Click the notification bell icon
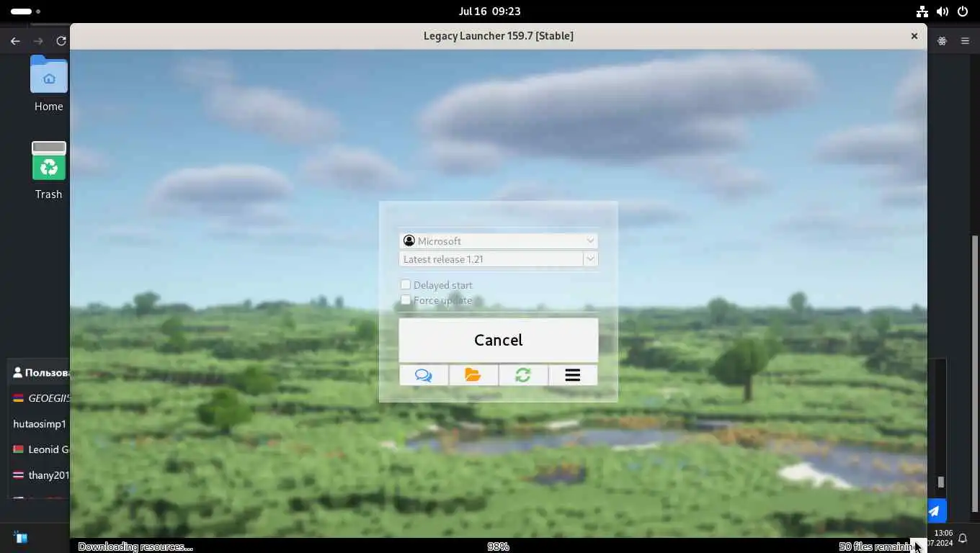Screen dimensions: 980x553 pos(963,538)
